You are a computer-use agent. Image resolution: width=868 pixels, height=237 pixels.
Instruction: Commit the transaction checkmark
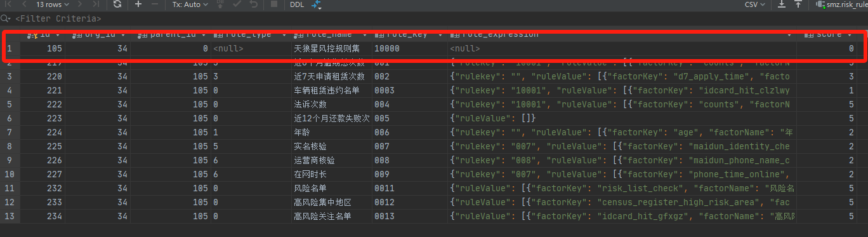click(237, 4)
